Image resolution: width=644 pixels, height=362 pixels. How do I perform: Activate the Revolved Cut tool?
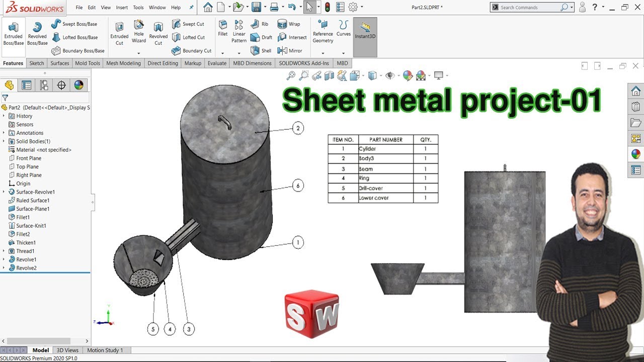158,33
